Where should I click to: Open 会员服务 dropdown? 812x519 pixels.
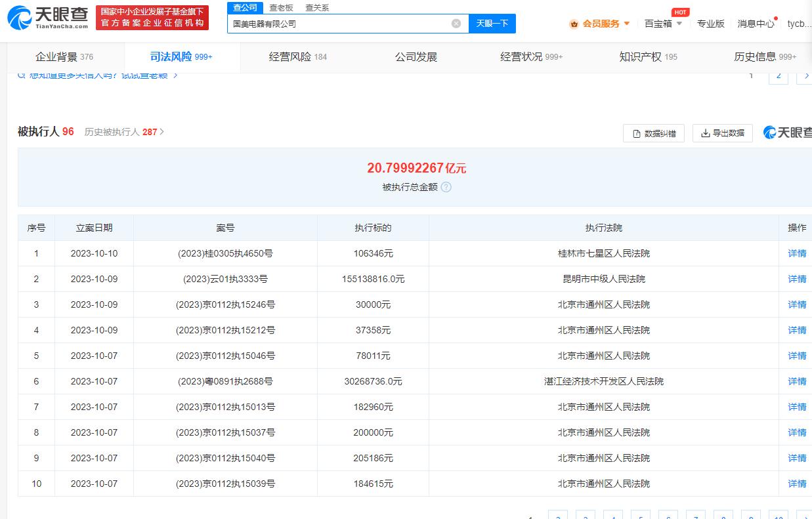click(626, 24)
